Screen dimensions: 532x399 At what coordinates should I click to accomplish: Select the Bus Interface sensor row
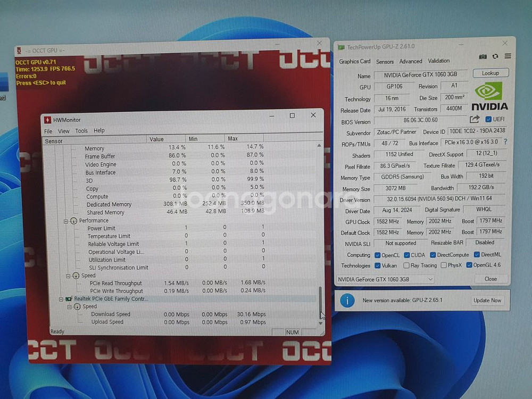[174, 172]
